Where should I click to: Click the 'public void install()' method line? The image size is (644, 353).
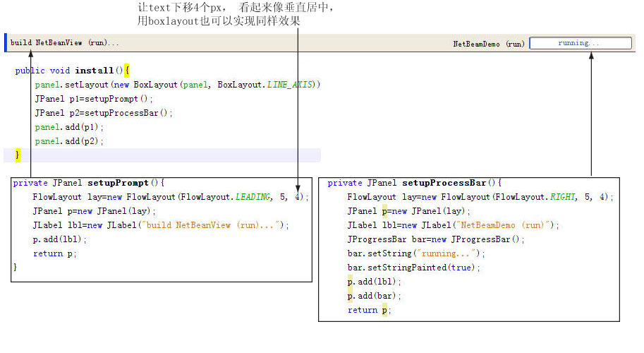coord(72,71)
